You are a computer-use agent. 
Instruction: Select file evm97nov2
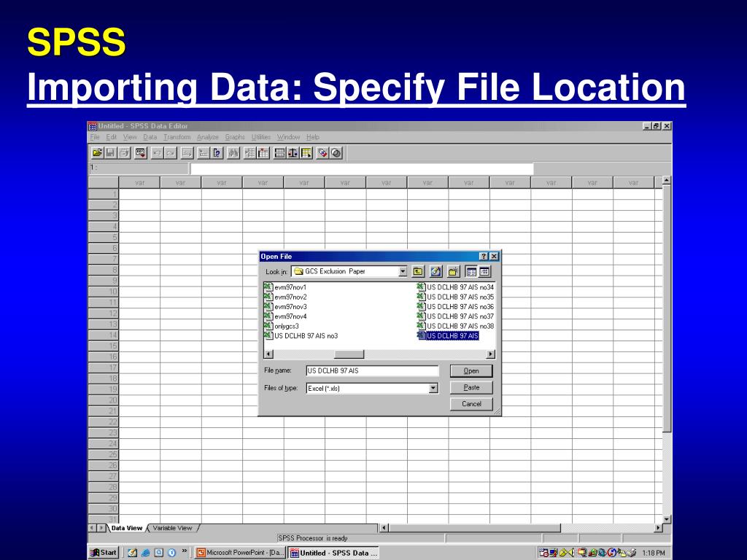point(286,297)
